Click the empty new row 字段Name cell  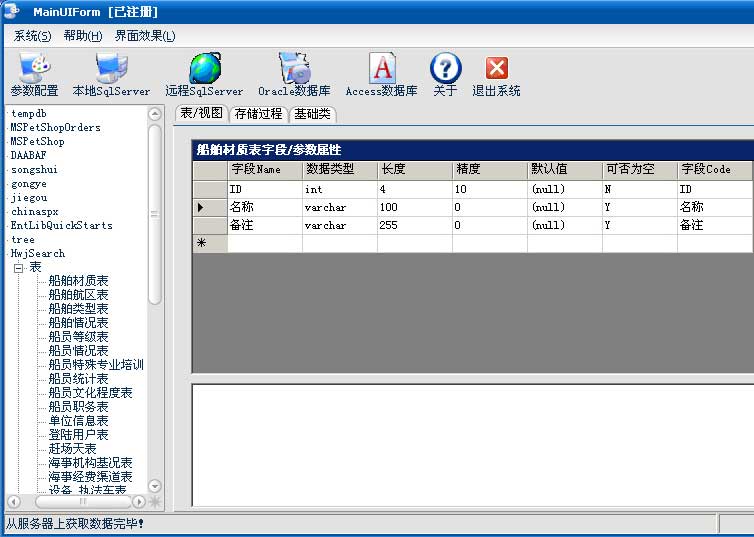264,243
